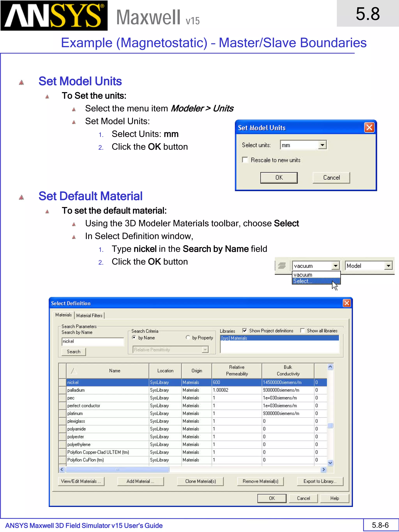Click OK in Set Model Units

pyautogui.click(x=279, y=177)
